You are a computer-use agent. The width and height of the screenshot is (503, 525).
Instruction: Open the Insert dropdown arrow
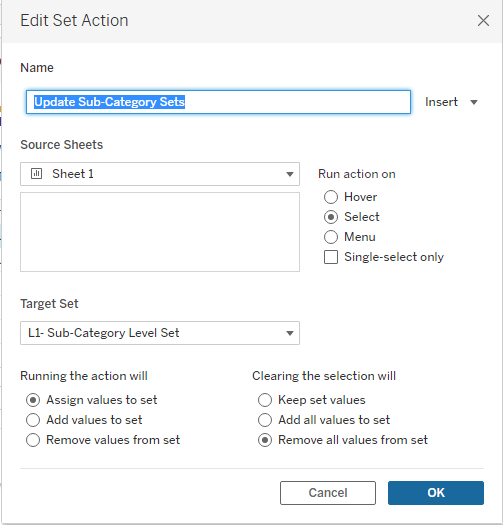click(x=474, y=102)
